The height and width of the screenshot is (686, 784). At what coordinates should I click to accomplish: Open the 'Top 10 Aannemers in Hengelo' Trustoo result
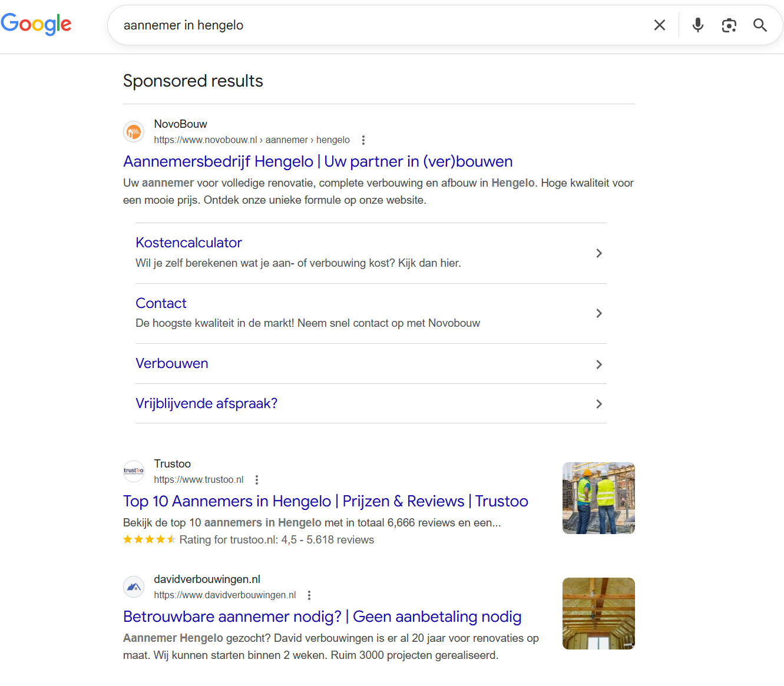coord(326,501)
